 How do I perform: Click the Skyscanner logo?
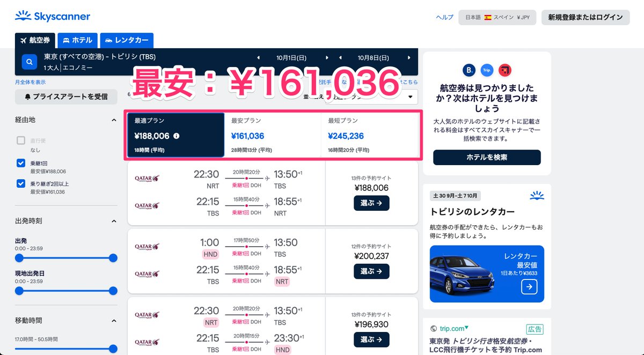[x=52, y=17]
